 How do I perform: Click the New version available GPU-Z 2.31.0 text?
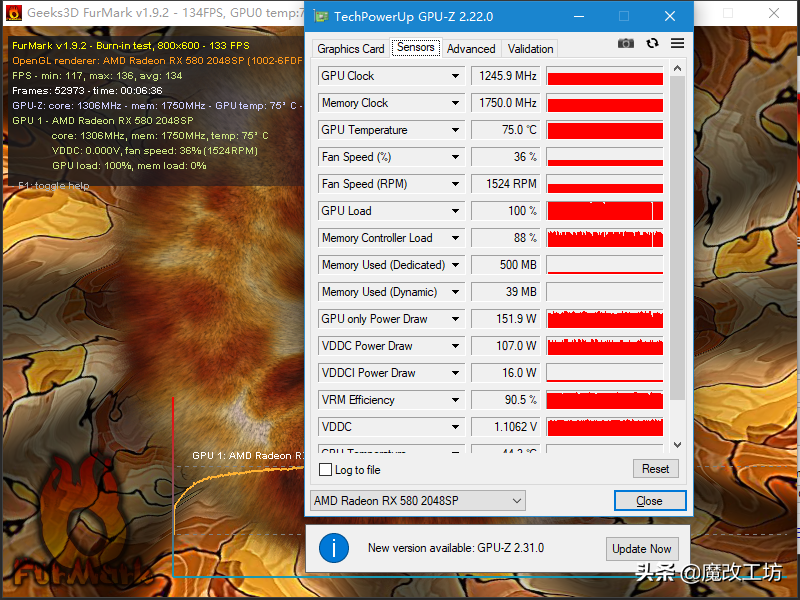[456, 548]
